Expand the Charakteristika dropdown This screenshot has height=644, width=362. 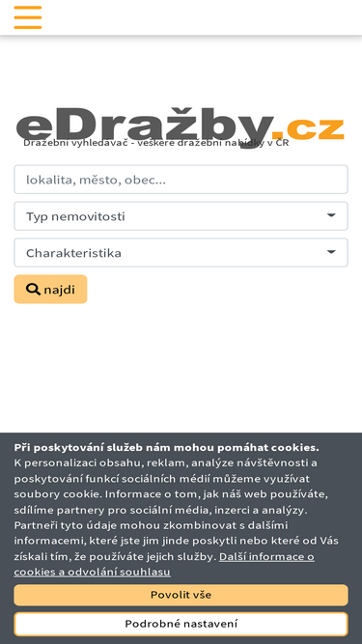coord(181,253)
